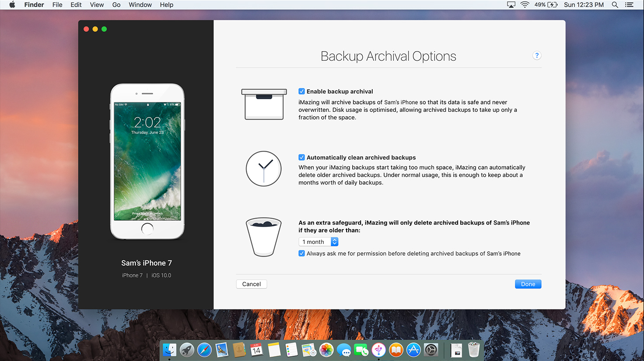This screenshot has width=644, height=361.
Task: Open Calendar from the Dock
Action: (256, 350)
